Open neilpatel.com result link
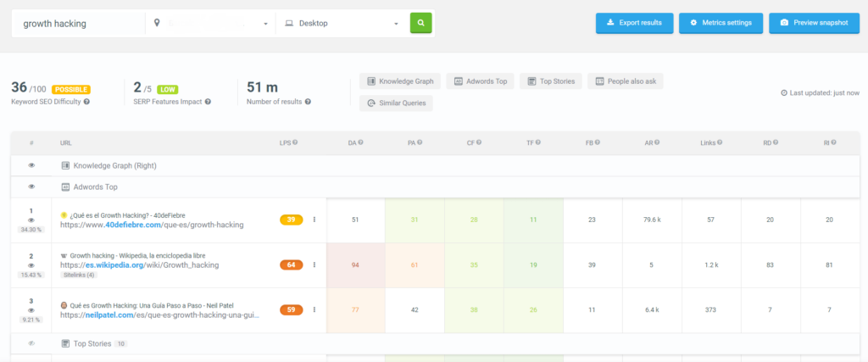This screenshot has height=362, width=868. (x=160, y=315)
